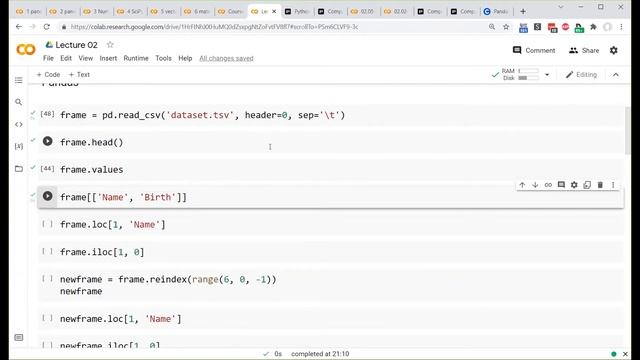Click the frame.values code cell

331,169
